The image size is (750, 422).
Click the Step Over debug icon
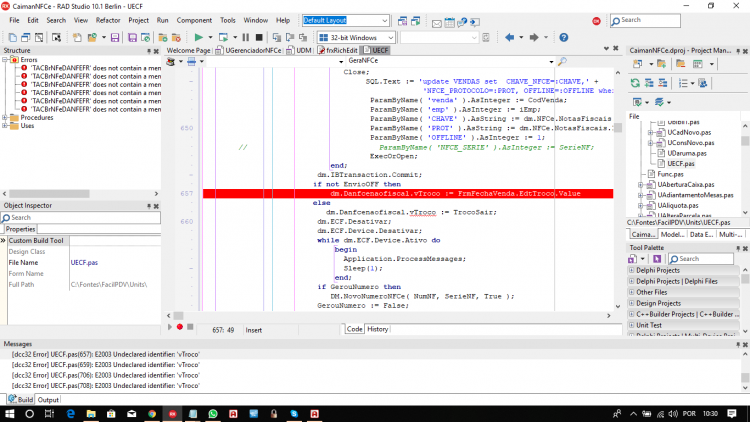tap(290, 37)
